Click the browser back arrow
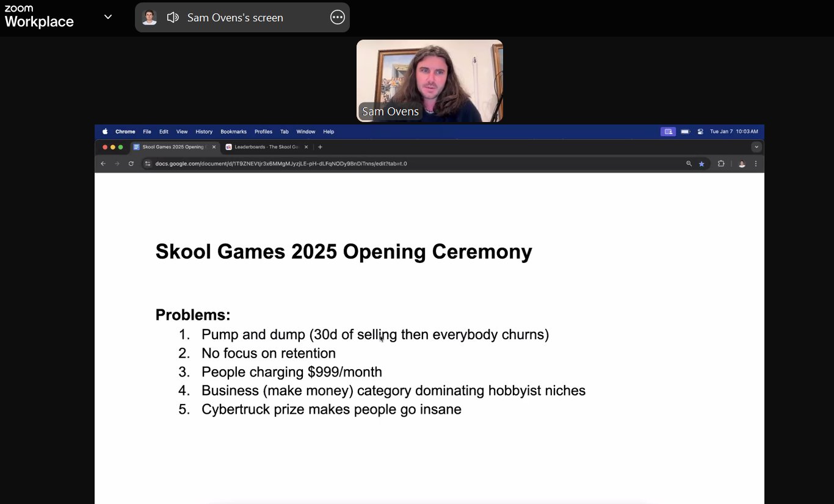The width and height of the screenshot is (834, 504). pyautogui.click(x=103, y=164)
